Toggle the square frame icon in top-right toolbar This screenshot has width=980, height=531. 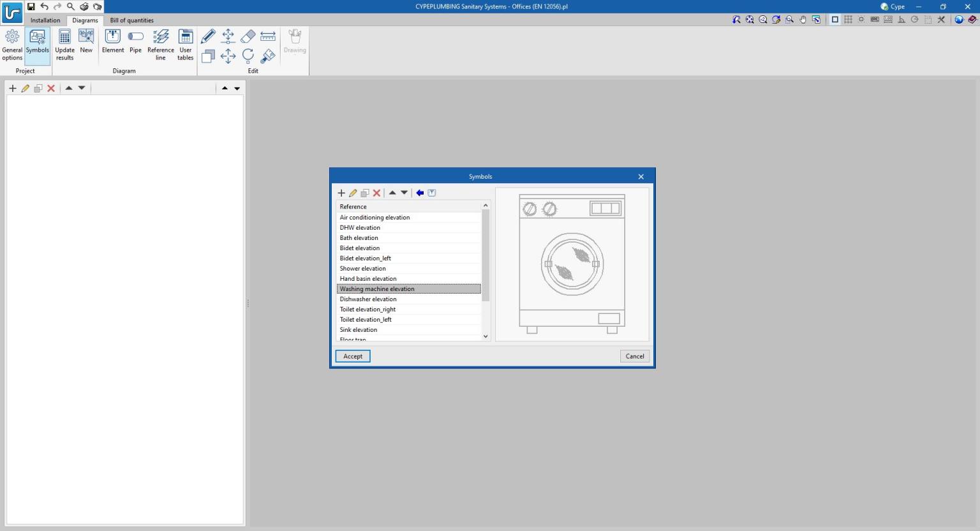835,20
